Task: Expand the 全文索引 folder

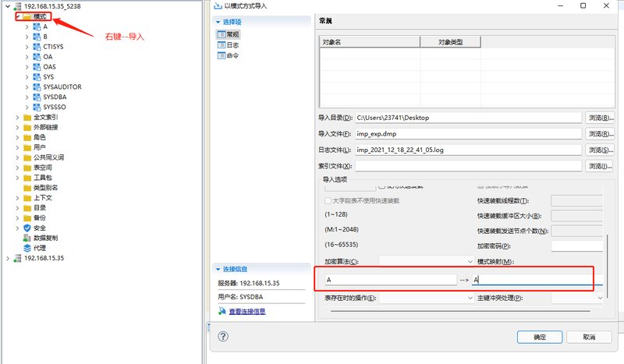Action: tap(17, 118)
